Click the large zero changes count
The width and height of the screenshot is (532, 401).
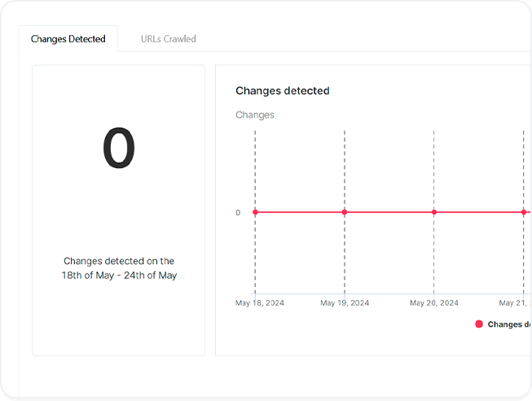tap(118, 150)
